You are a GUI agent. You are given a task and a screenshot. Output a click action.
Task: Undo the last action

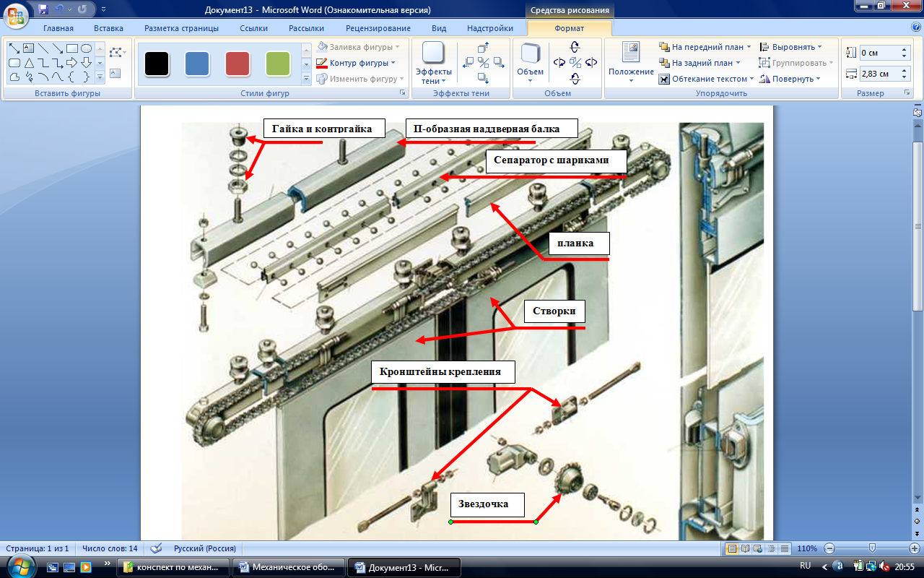(x=60, y=10)
